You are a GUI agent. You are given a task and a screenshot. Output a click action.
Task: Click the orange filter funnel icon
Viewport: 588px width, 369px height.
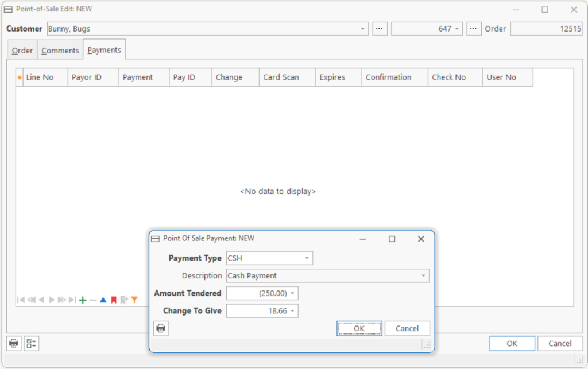[134, 300]
